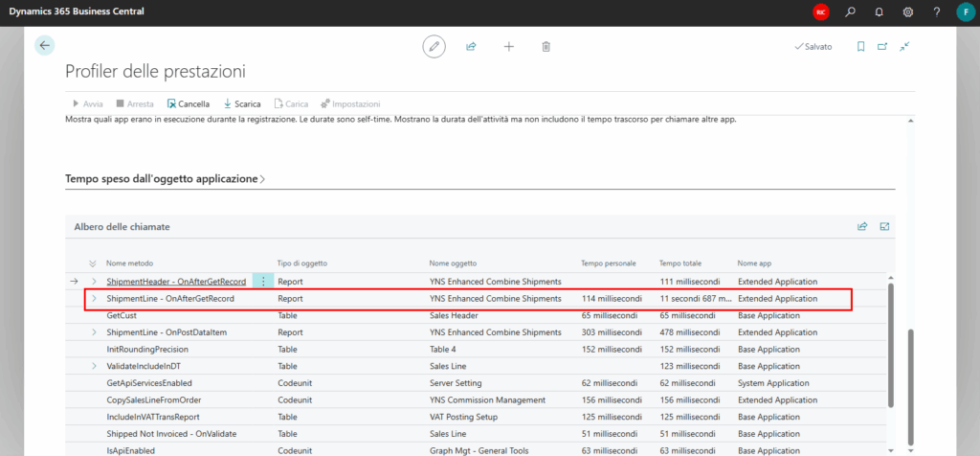This screenshot has width=980, height=456.
Task: Expand the ShipmentLine - OnAfterGetRecord row
Action: tap(93, 299)
